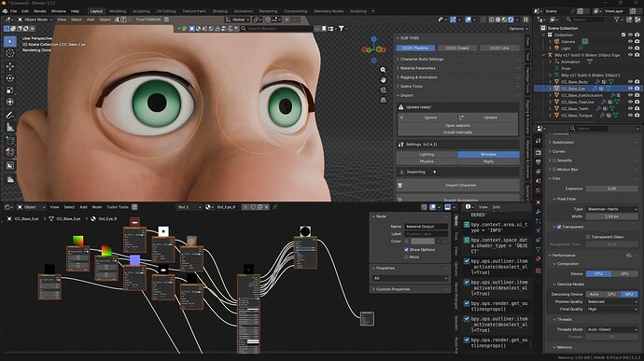
Task: Click the Wrinkles settings button
Action: pos(488,155)
